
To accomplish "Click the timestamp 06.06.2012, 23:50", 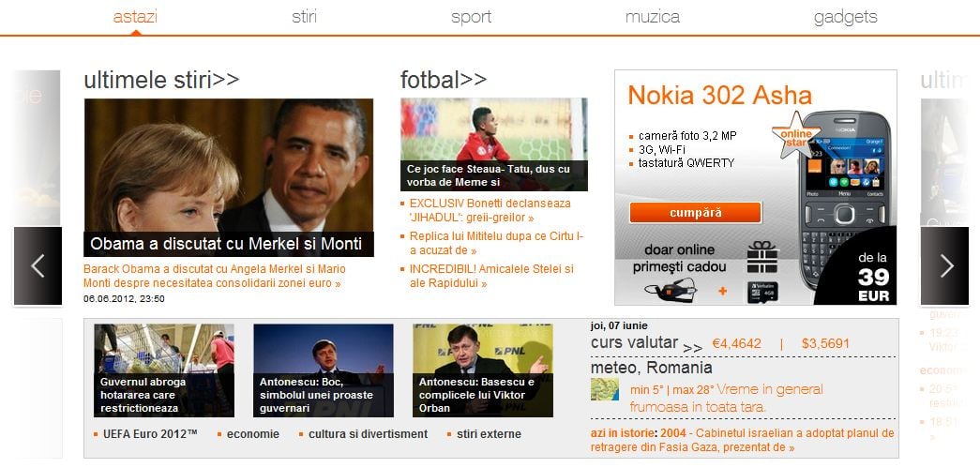I will tap(124, 298).
